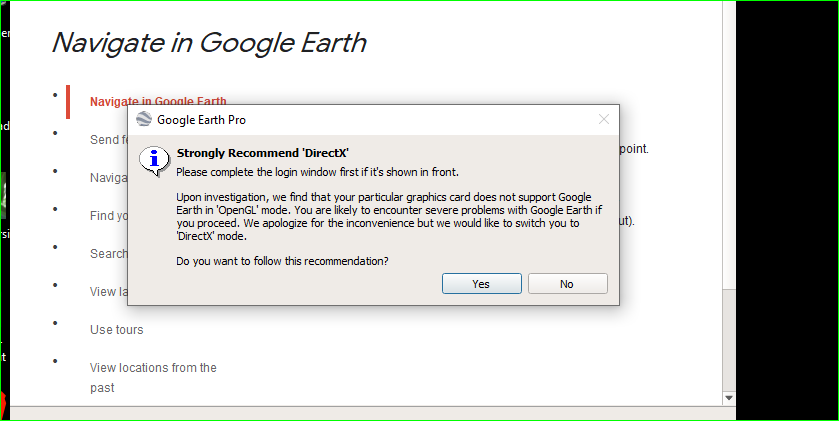The width and height of the screenshot is (839, 421).
Task: Click the bold "Strongly Recommend 'DirectX'" heading
Action: pos(263,154)
